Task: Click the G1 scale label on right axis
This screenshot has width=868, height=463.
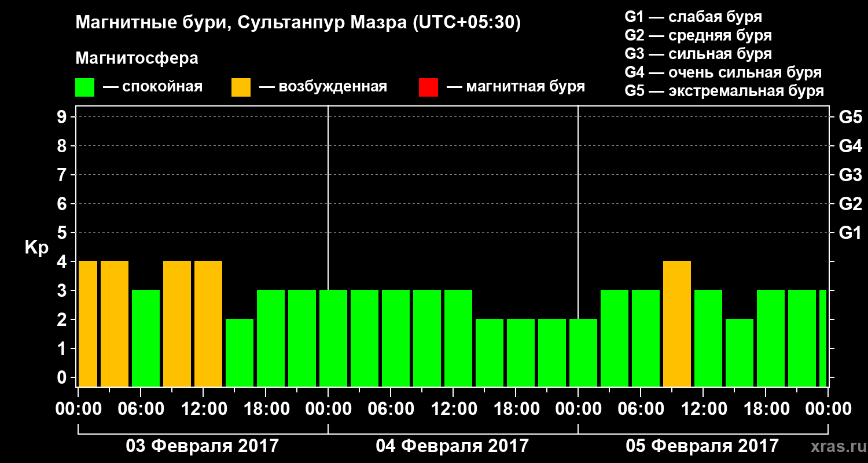Action: click(x=850, y=233)
